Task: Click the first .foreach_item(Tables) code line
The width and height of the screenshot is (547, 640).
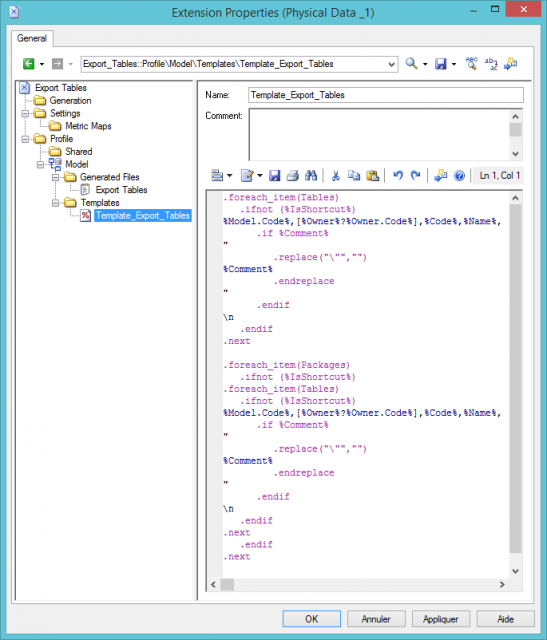Action: click(x=281, y=198)
